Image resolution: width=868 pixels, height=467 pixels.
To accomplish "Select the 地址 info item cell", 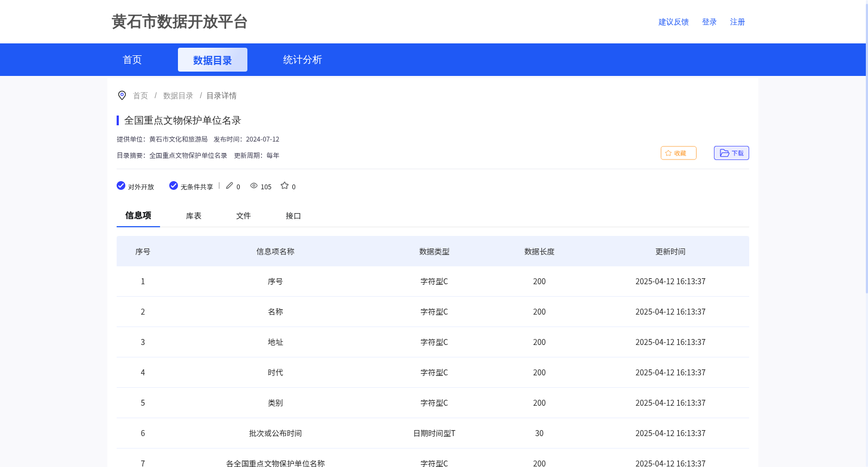I will 276,342.
